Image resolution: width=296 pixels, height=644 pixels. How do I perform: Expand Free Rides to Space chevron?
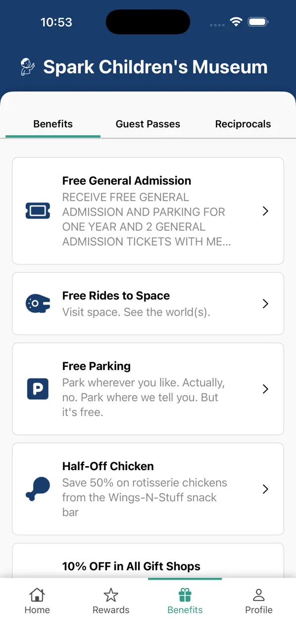click(265, 304)
